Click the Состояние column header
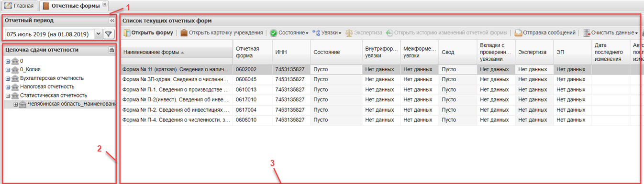The width and height of the screenshot is (644, 184). 336,52
